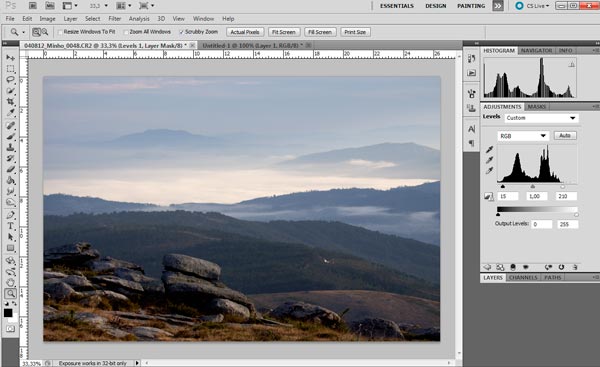This screenshot has height=367, width=600.
Task: Switch to the Channels tab
Action: (x=523, y=277)
